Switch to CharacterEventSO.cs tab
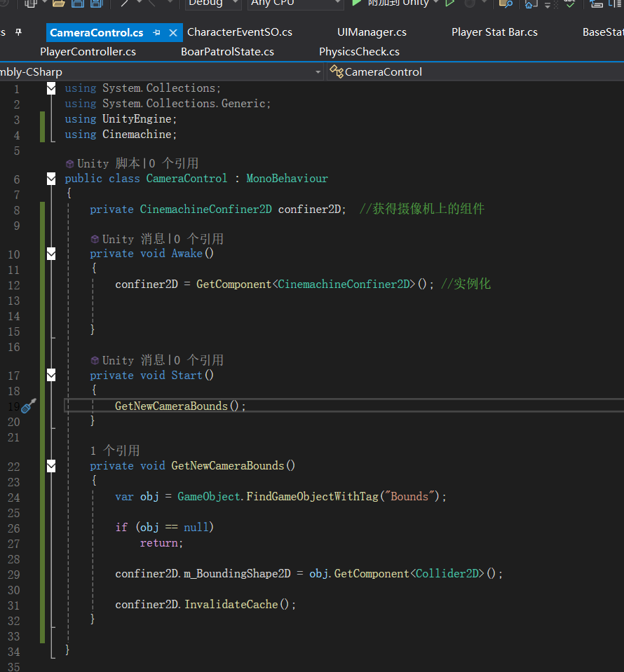Viewport: 624px width, 672px height. tap(240, 32)
